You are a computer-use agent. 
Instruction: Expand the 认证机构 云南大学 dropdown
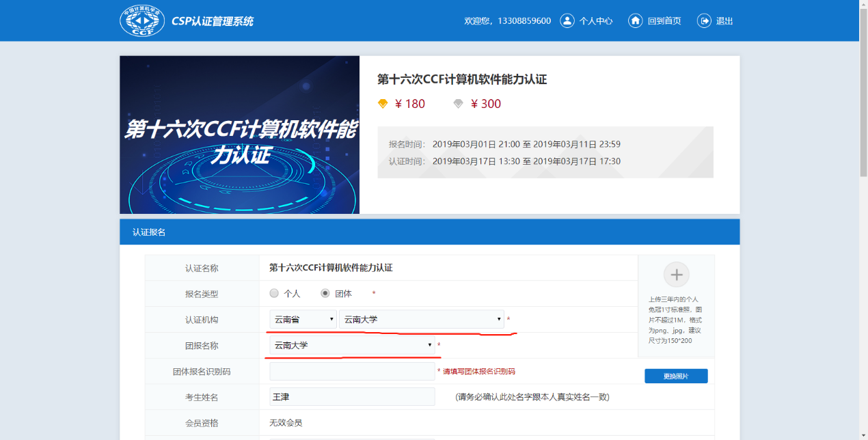pyautogui.click(x=421, y=319)
